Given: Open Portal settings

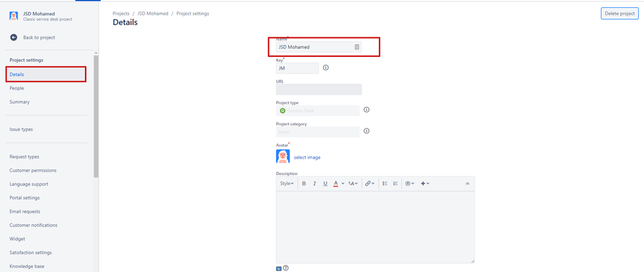Looking at the screenshot, I should pyautogui.click(x=24, y=198).
